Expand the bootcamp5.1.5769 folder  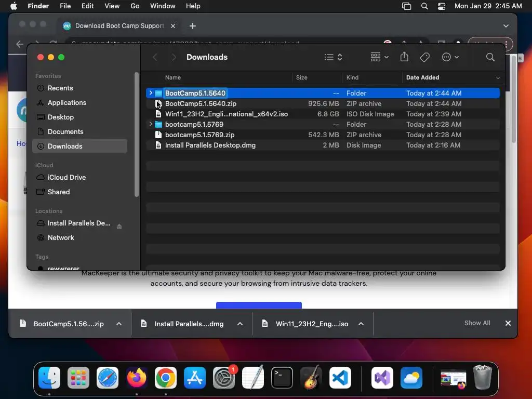pyautogui.click(x=151, y=124)
